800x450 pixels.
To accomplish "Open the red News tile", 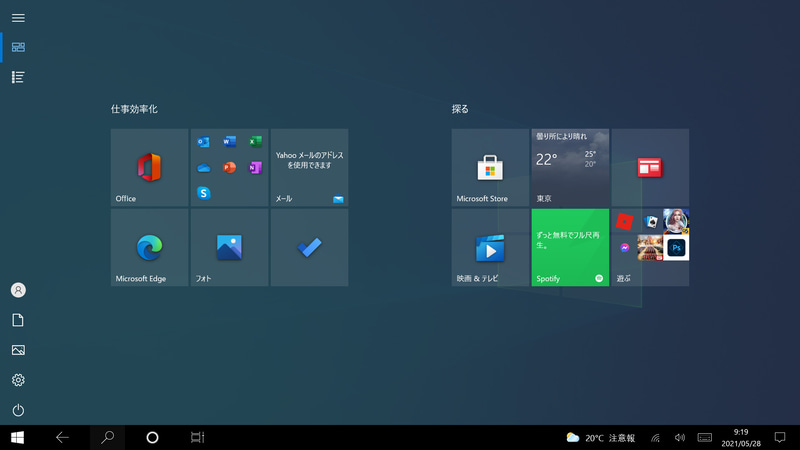I will 651,167.
